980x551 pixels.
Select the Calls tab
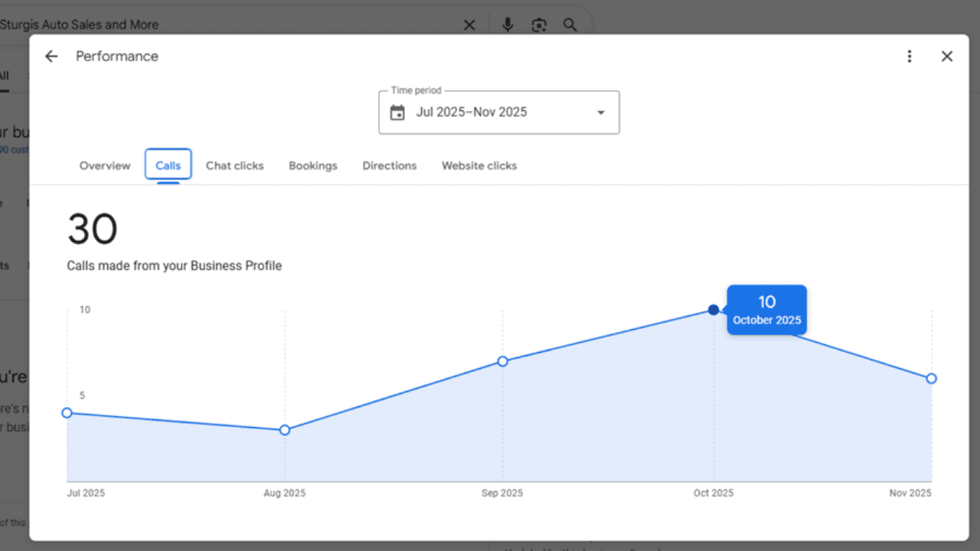(x=168, y=165)
